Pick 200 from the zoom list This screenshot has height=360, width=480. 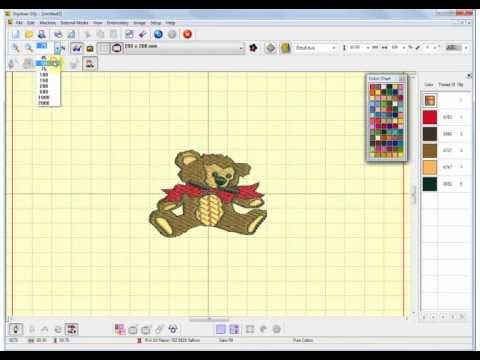tap(44, 86)
